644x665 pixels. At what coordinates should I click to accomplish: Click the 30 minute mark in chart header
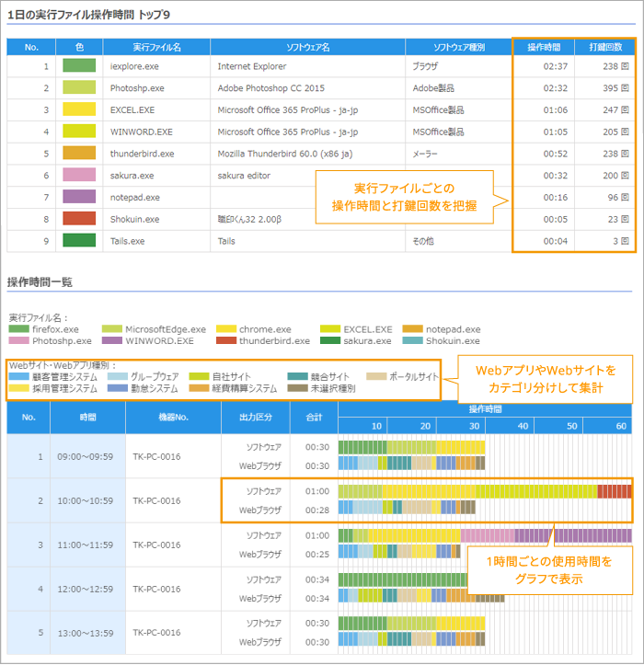pyautogui.click(x=474, y=426)
